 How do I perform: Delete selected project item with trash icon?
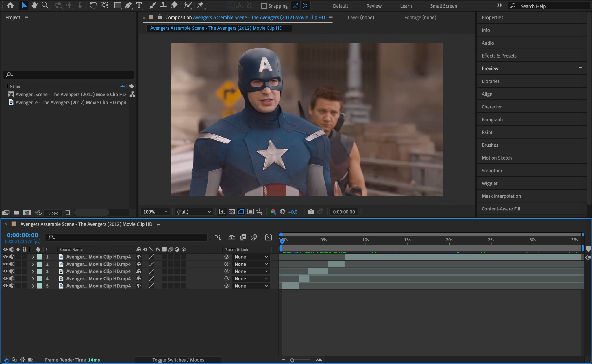[x=68, y=213]
